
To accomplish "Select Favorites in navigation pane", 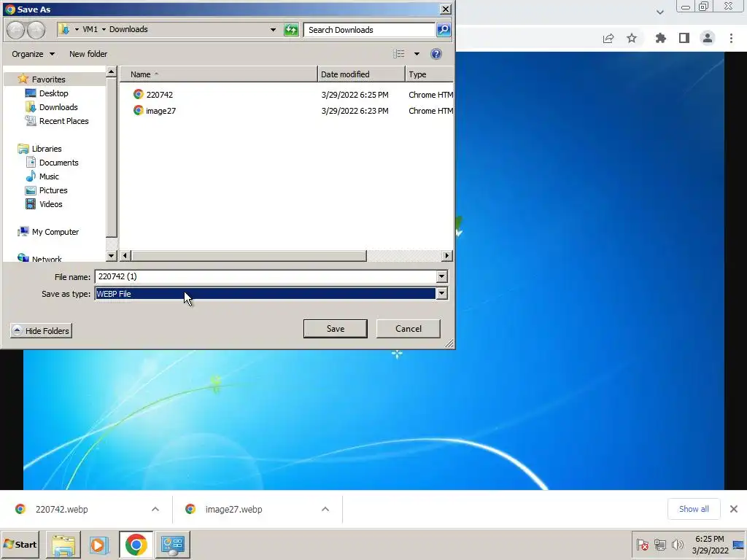I will [48, 79].
